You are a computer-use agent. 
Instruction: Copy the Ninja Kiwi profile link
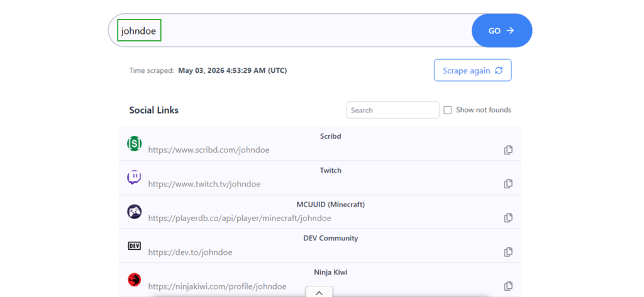(508, 286)
